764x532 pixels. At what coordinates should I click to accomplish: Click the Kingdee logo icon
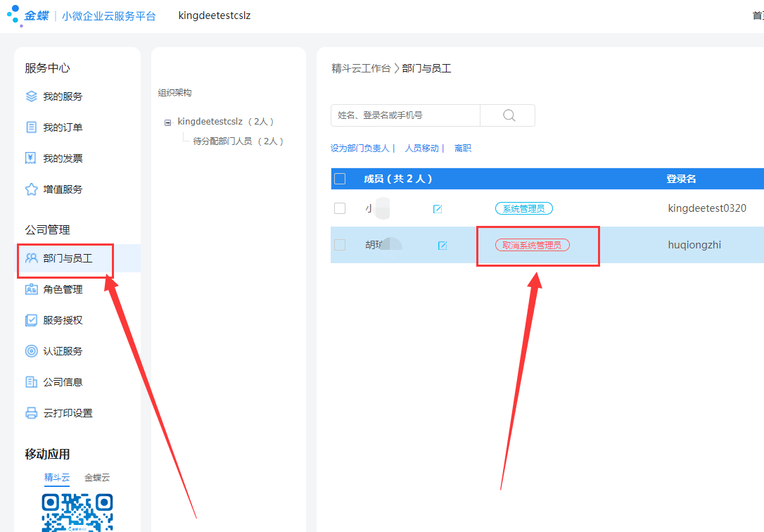click(x=15, y=15)
